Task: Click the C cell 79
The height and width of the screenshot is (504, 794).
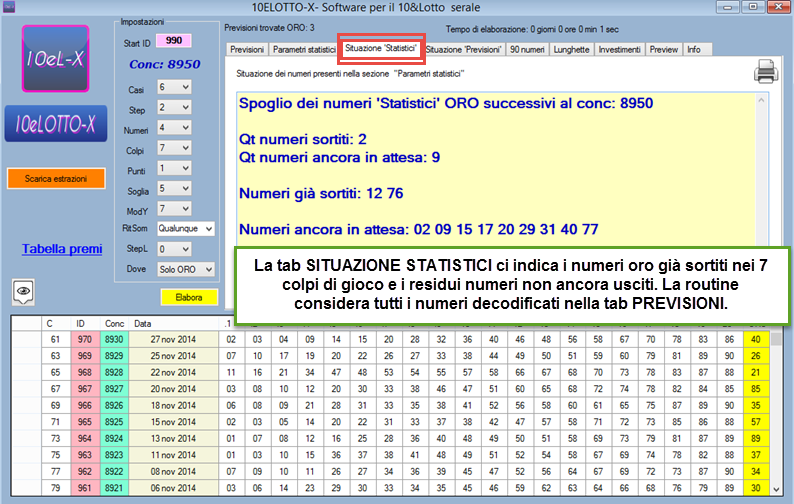Action: coord(55,488)
